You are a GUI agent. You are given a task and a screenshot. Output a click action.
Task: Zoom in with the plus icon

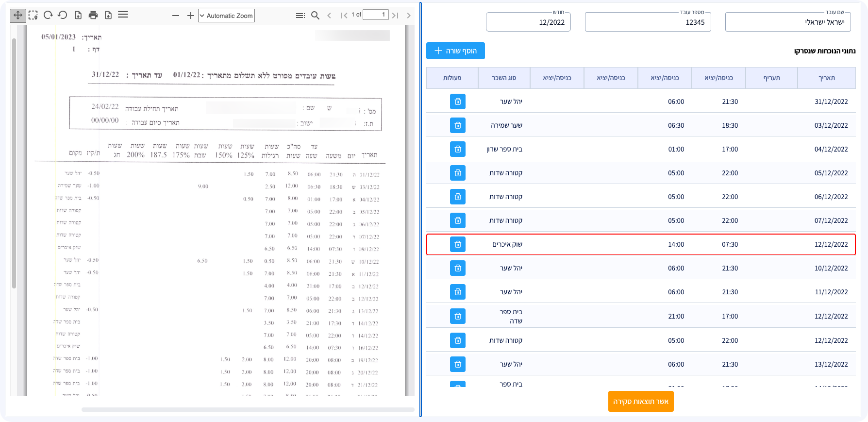(191, 16)
